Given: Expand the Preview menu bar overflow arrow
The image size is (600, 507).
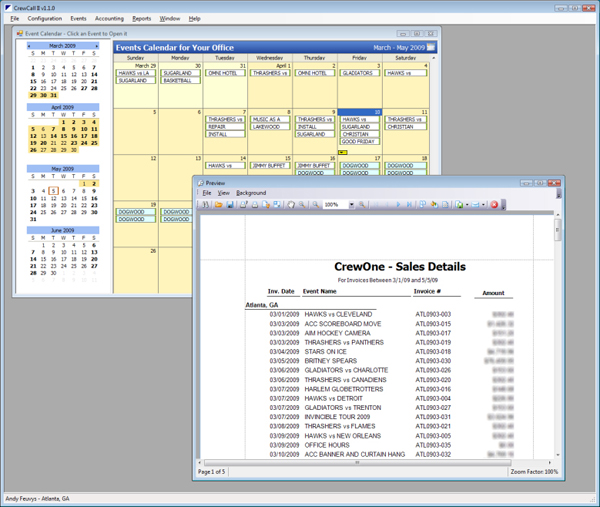Looking at the screenshot, I should 559,193.
